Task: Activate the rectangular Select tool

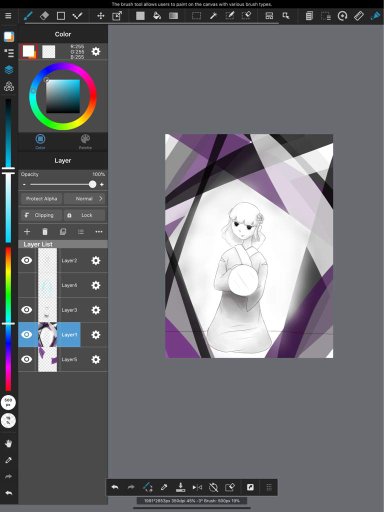Action: [x=196, y=16]
